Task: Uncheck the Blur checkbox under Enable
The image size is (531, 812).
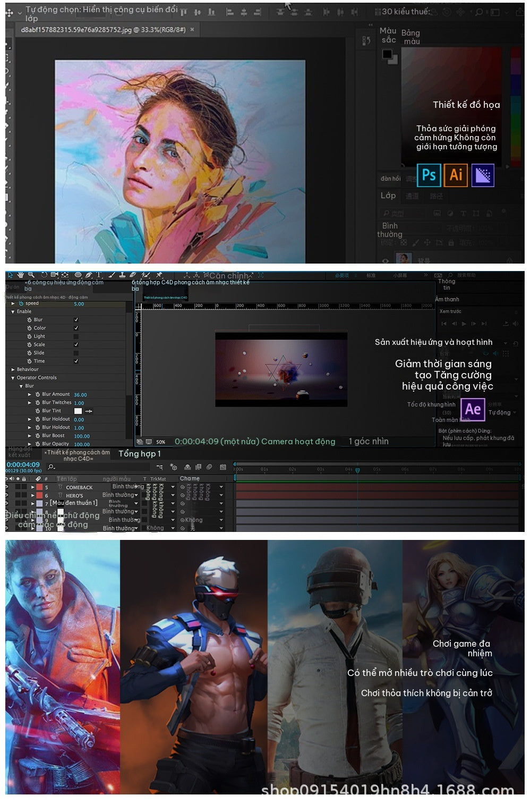Action: (x=76, y=320)
